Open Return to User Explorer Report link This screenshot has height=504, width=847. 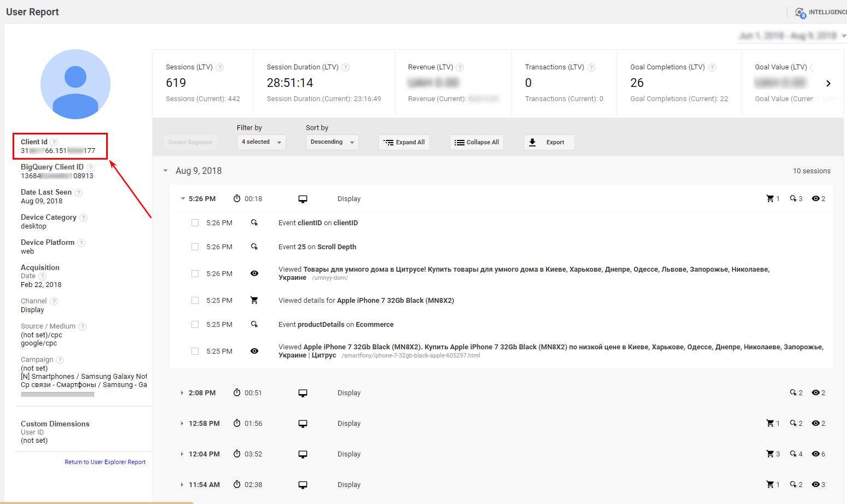105,462
